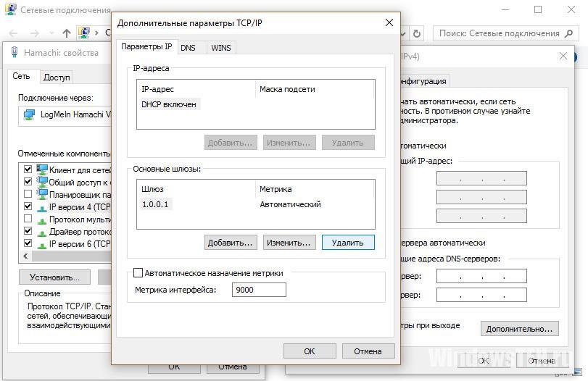588x381 pixels.
Task: Click the Метрика column header
Action: point(276,189)
